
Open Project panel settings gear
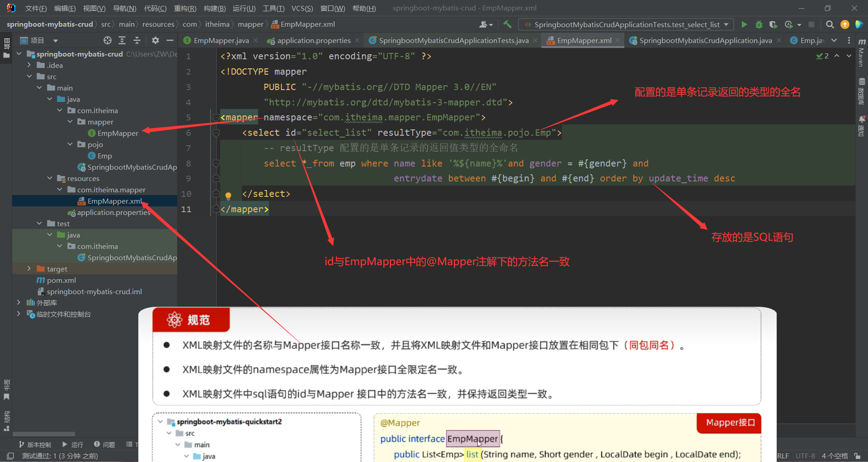click(x=156, y=40)
